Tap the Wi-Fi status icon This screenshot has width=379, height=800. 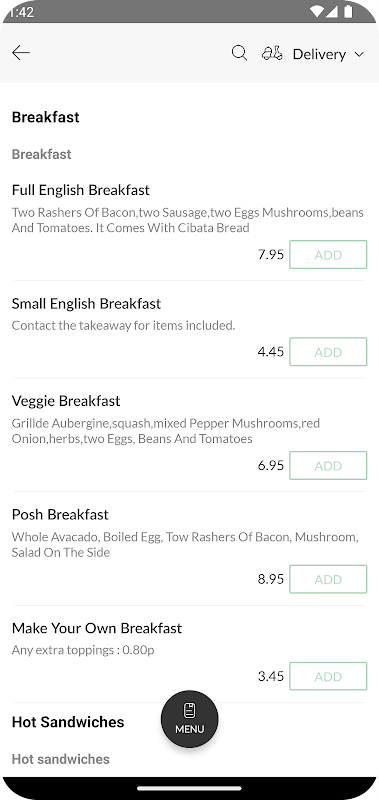tap(317, 11)
